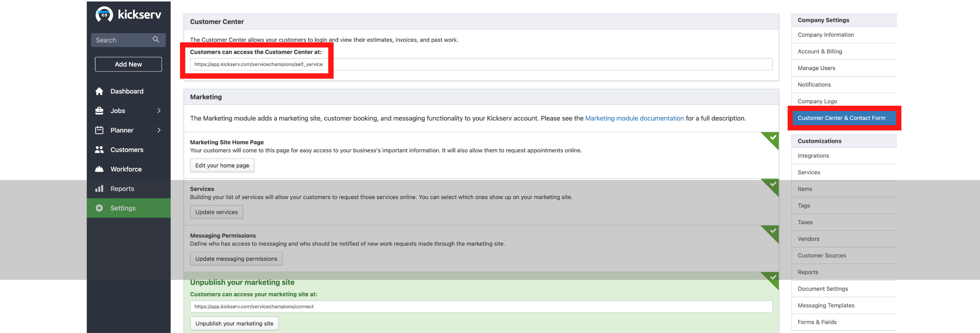980x333 pixels.
Task: Click the Customers people icon
Action: tap(99, 149)
